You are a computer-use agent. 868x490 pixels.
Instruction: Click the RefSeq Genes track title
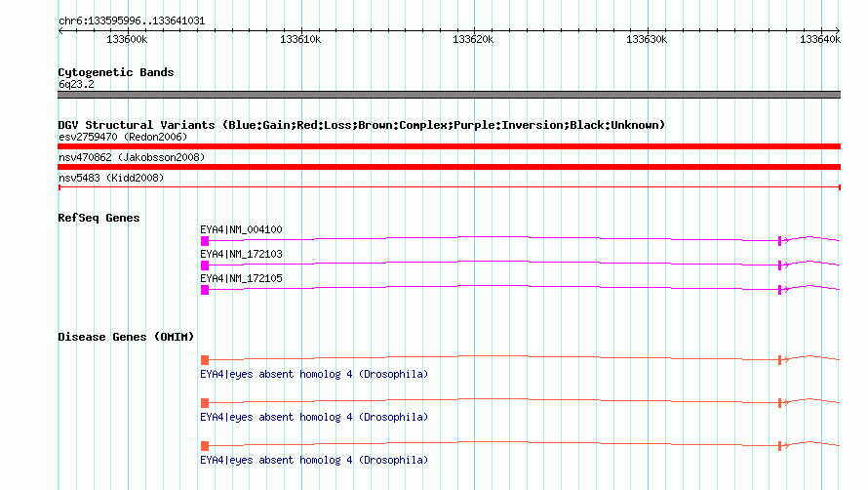99,218
